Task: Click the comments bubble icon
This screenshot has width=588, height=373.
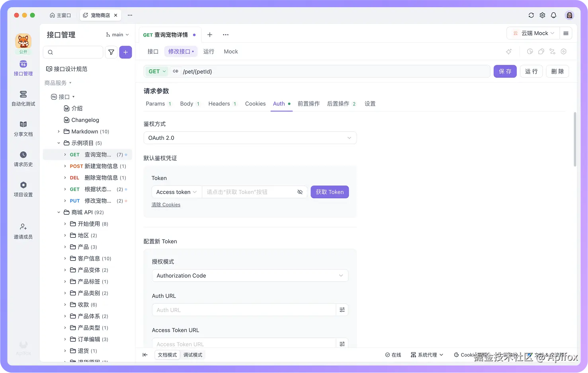Action: click(x=541, y=51)
